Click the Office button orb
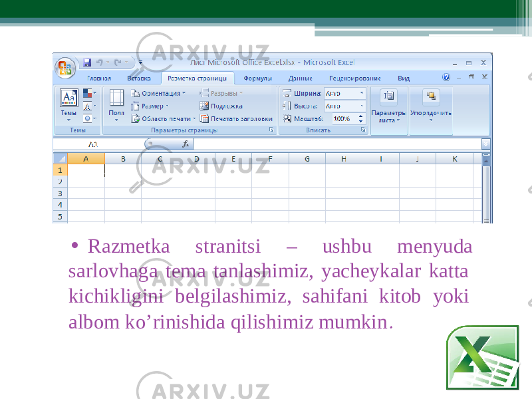This screenshot has height=399, width=532. click(65, 67)
